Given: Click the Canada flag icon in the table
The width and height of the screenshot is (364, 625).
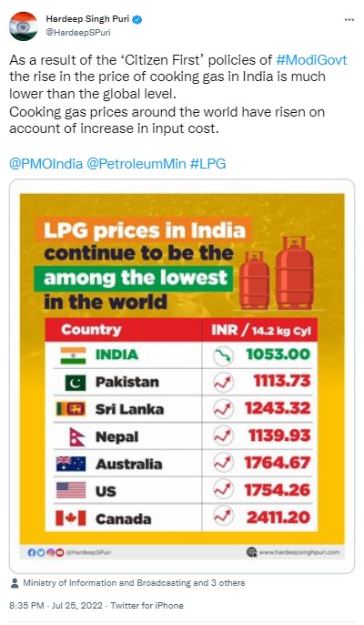Looking at the screenshot, I should click(x=70, y=518).
